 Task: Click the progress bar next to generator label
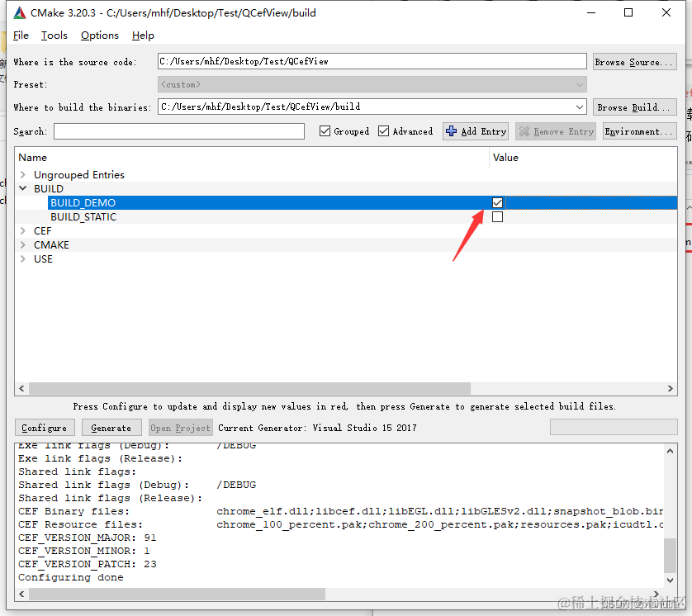614,427
